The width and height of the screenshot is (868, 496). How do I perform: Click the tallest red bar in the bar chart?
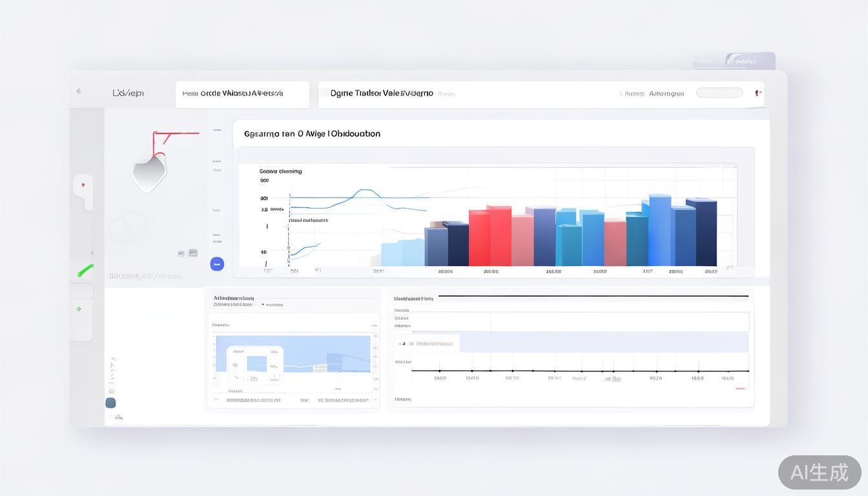click(499, 236)
